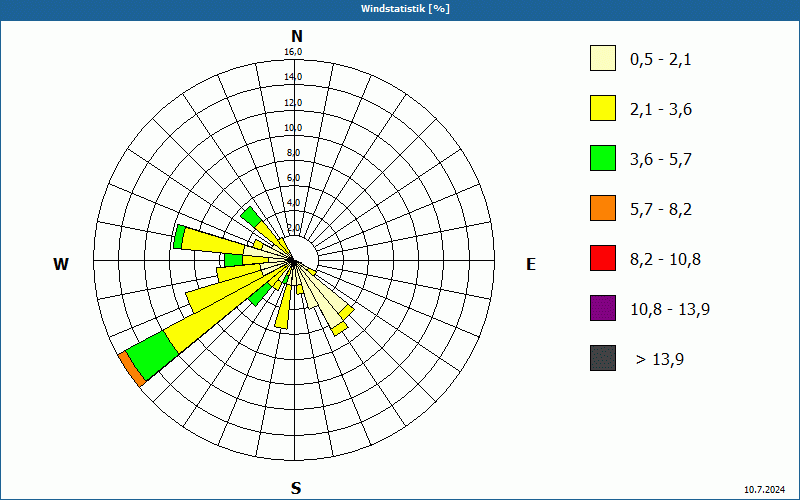Viewport: 800px width, 500px height.
Task: Click the 4,0 radial axis value
Action: tap(293, 203)
